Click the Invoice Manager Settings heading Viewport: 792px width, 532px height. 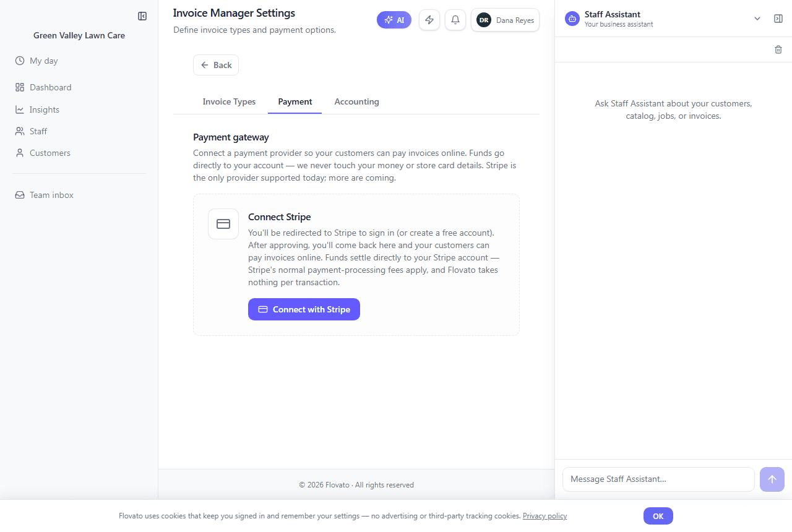tap(234, 13)
